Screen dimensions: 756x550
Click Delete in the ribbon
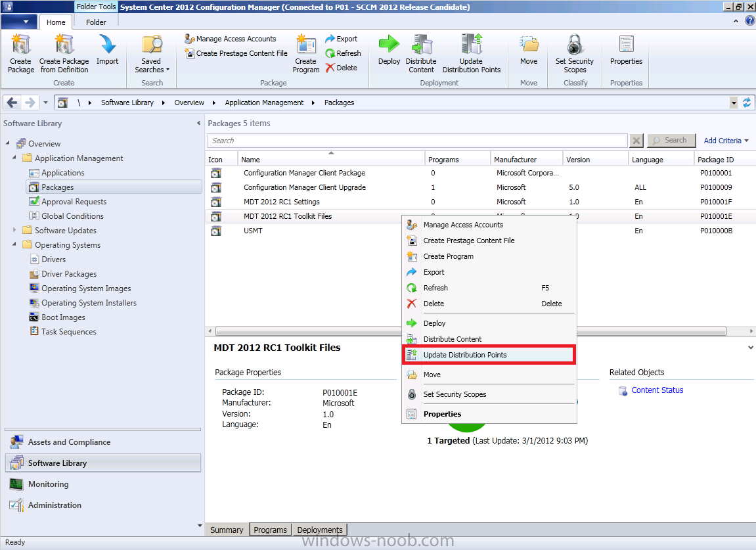[342, 68]
